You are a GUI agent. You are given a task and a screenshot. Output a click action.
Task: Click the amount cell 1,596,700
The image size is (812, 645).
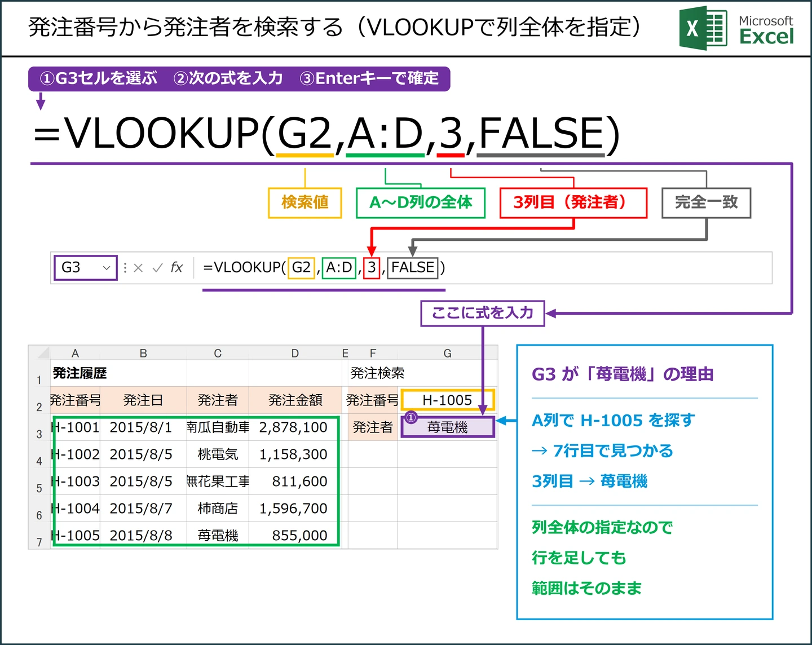click(x=295, y=509)
